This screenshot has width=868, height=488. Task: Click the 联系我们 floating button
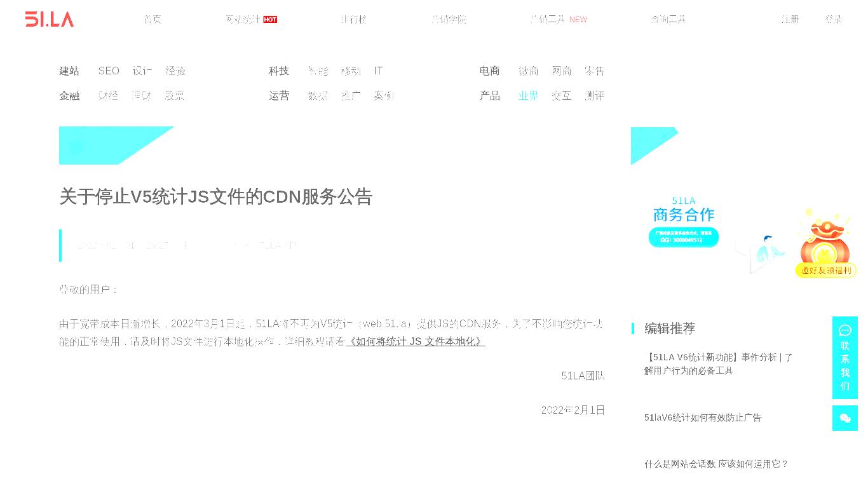point(845,358)
